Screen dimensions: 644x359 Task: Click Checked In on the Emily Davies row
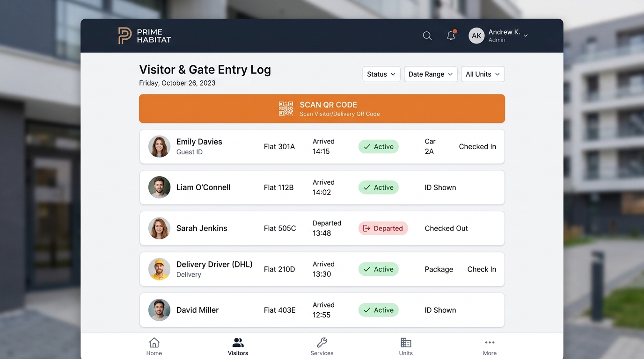coord(477,147)
